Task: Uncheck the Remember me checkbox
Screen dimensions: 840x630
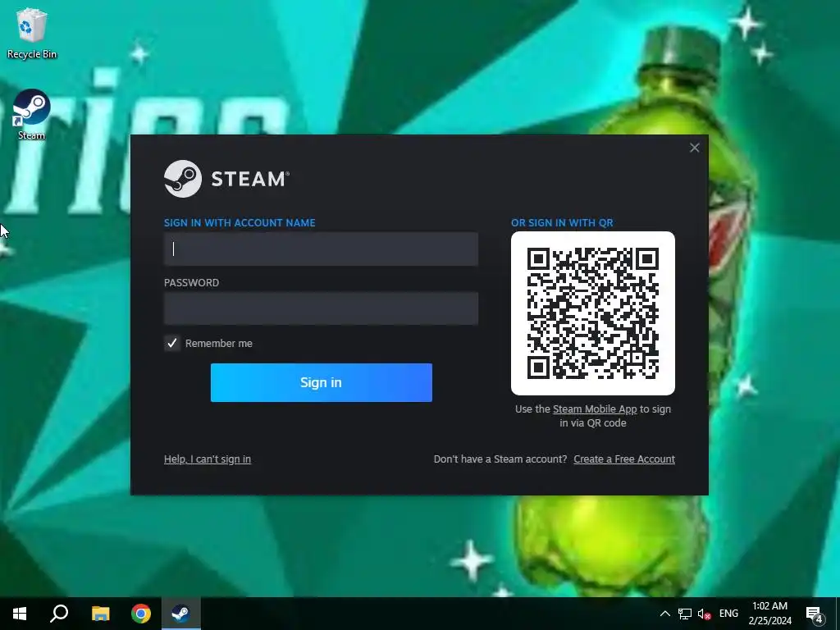Action: [x=172, y=344]
